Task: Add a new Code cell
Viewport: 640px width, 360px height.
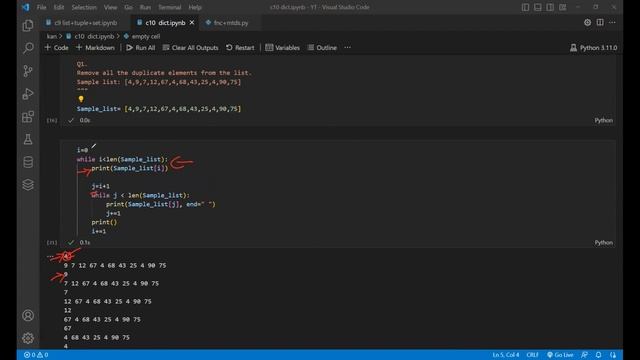Action: click(56, 48)
